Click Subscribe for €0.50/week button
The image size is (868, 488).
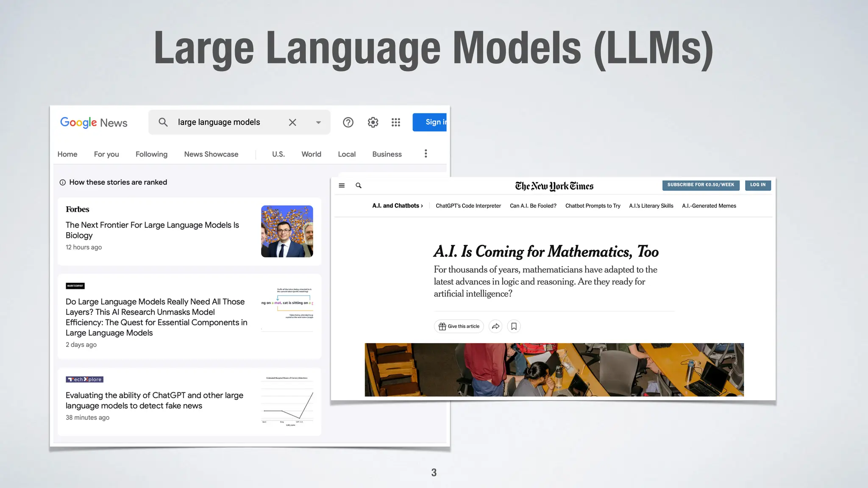tap(701, 185)
